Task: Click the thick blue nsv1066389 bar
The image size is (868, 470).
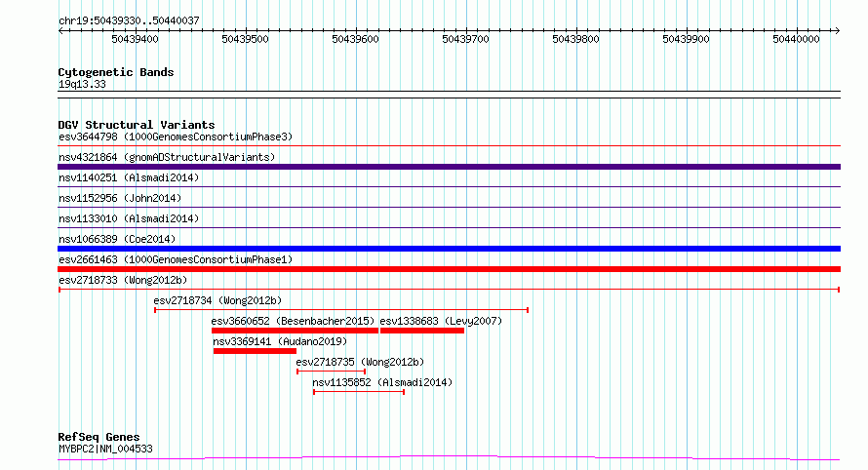Action: click(449, 249)
